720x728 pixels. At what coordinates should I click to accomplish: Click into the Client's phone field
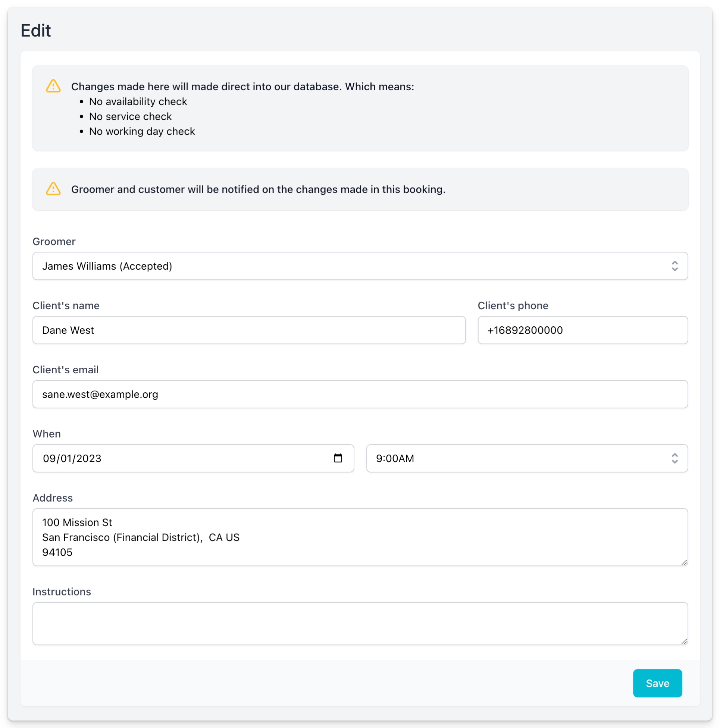click(x=582, y=330)
